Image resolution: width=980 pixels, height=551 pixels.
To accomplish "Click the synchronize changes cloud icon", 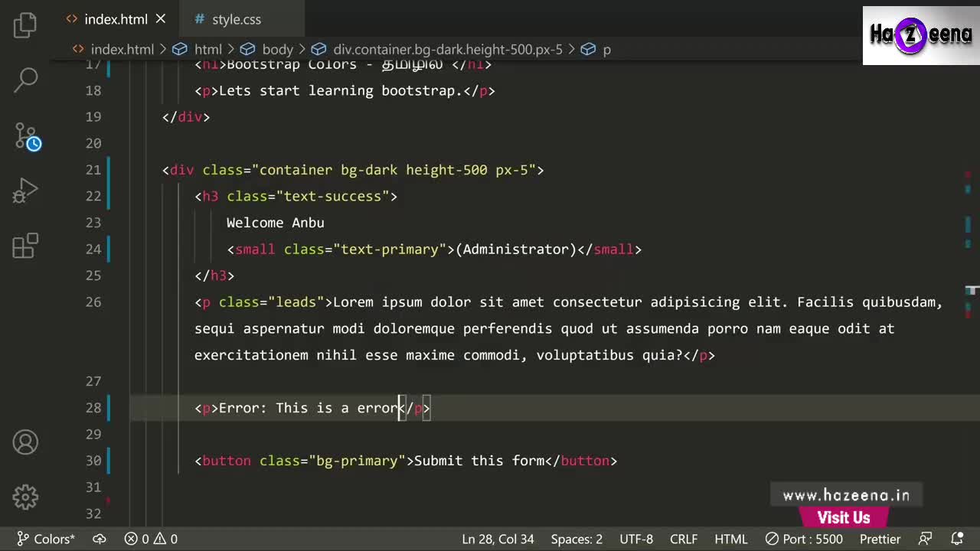I will click(100, 539).
